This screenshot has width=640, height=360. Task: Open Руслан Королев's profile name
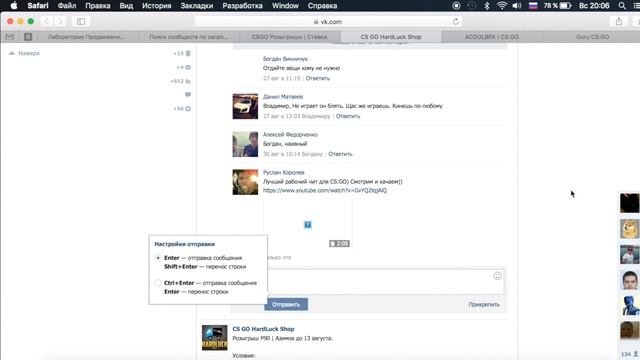(284, 173)
